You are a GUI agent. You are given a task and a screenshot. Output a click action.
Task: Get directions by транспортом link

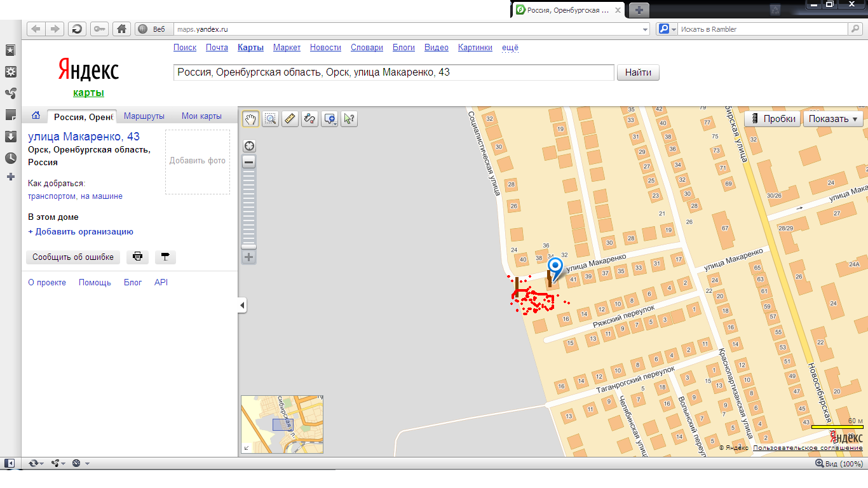[51, 196]
